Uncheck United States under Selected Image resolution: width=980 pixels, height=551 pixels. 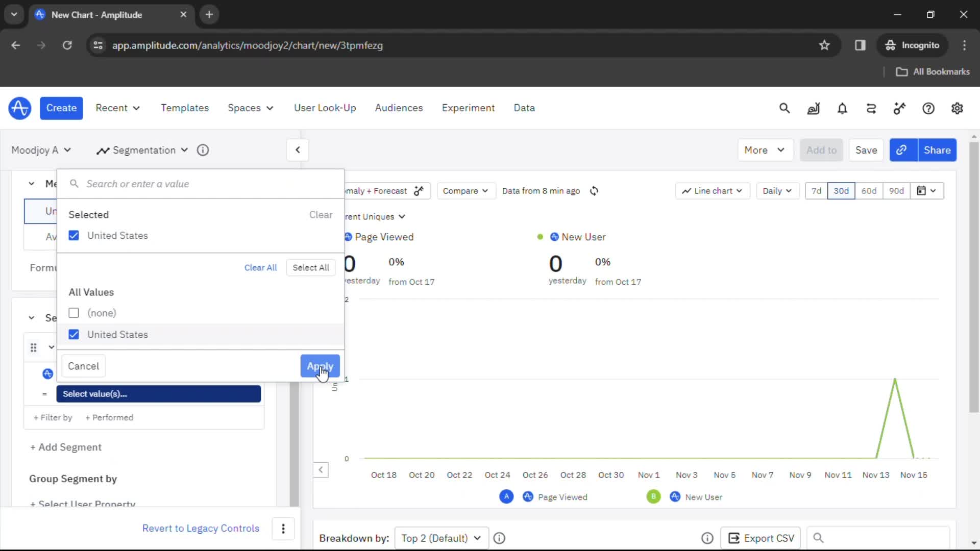[73, 236]
